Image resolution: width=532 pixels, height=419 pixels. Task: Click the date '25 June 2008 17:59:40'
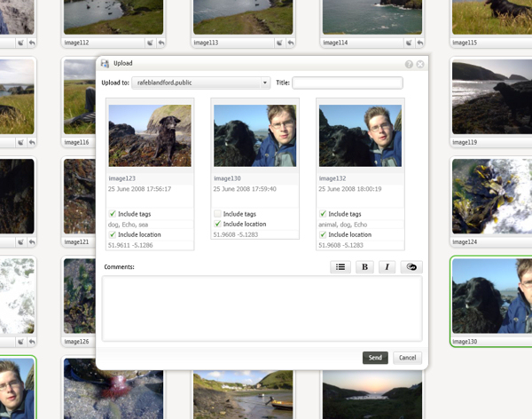pyautogui.click(x=245, y=189)
